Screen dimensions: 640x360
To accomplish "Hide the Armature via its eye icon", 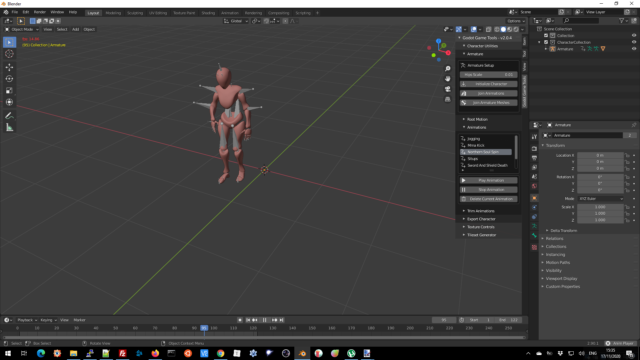I will tap(634, 49).
